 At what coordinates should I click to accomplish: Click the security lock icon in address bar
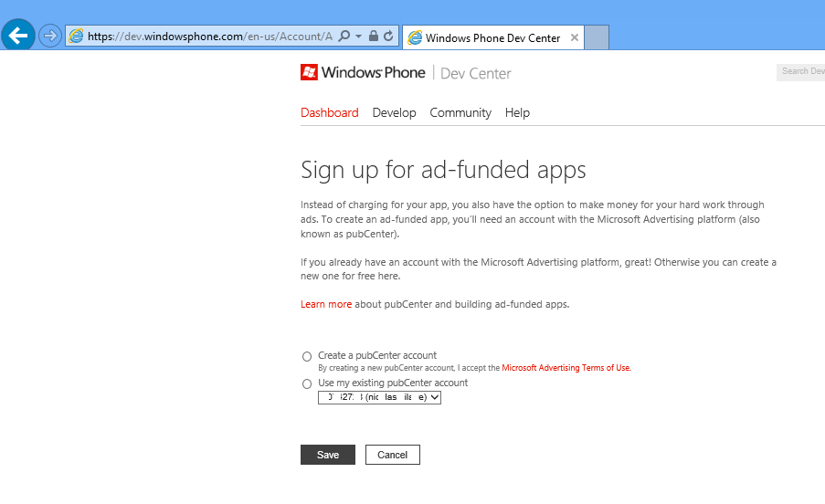click(x=374, y=37)
